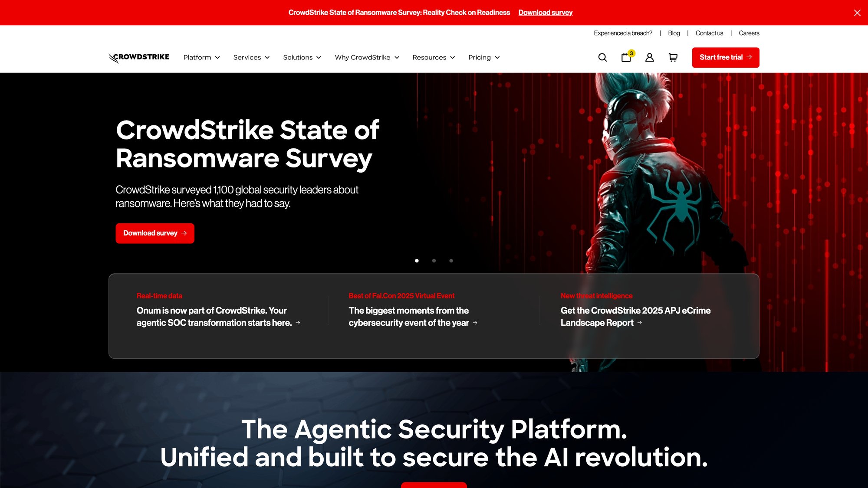This screenshot has width=868, height=488.
Task: Dismiss the red announcement banner
Action: (x=857, y=13)
